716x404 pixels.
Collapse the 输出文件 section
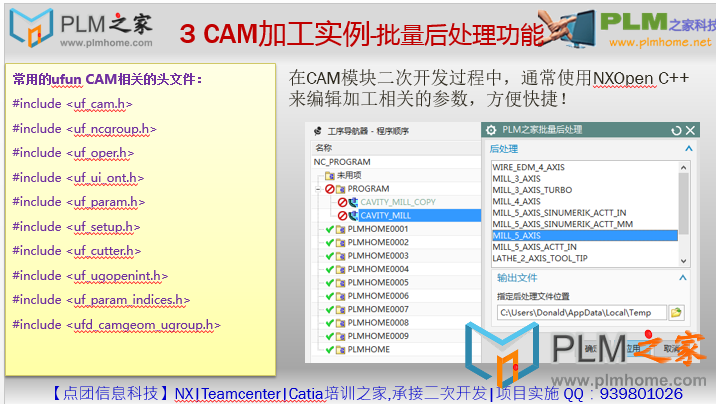[x=683, y=278]
